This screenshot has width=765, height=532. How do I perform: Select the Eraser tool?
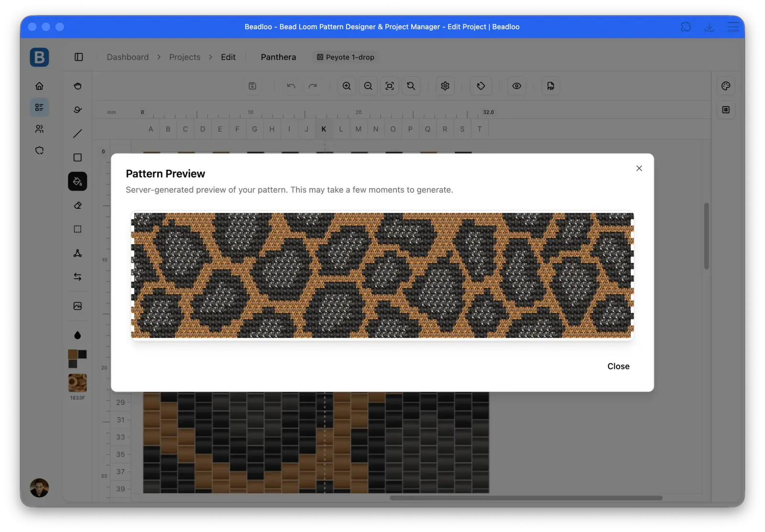77,206
